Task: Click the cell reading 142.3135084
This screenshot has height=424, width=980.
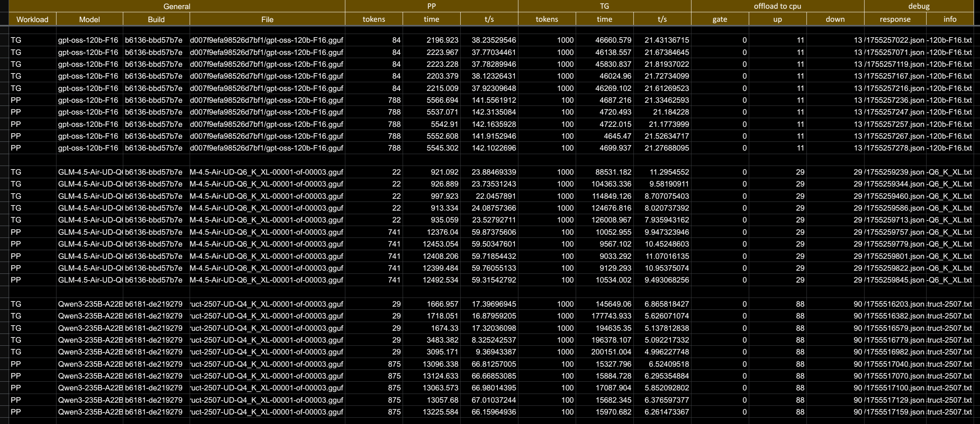Action: pyautogui.click(x=489, y=112)
